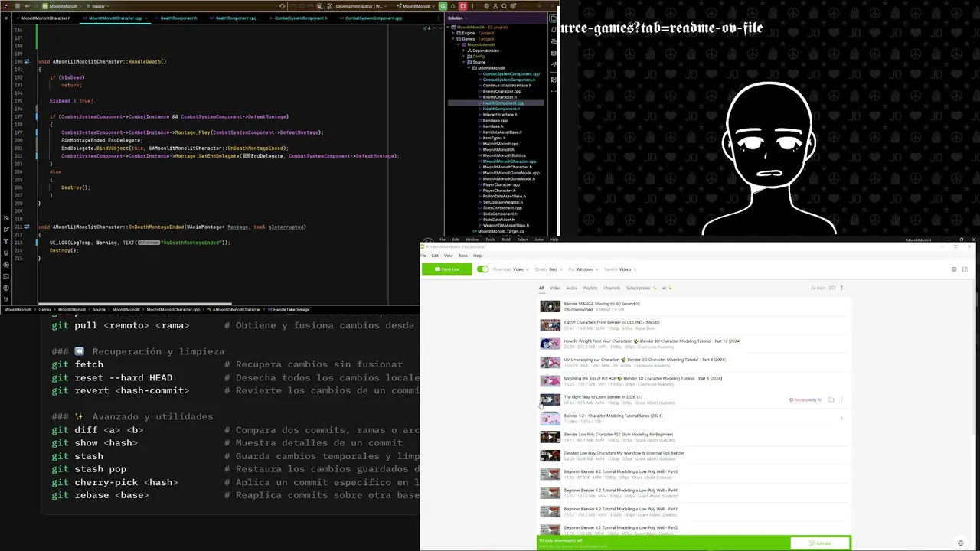Select the Playlists filter tab in downloader
This screenshot has height=551, width=980.
pyautogui.click(x=590, y=288)
